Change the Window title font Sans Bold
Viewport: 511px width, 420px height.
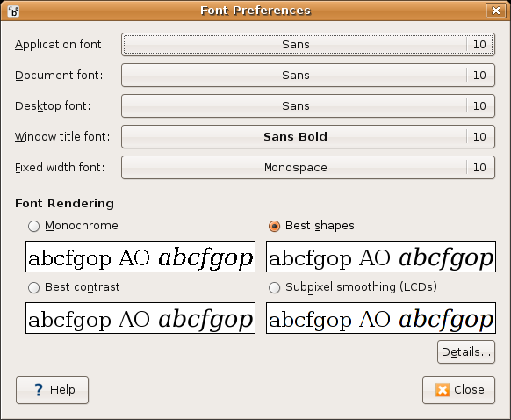pyautogui.click(x=308, y=136)
